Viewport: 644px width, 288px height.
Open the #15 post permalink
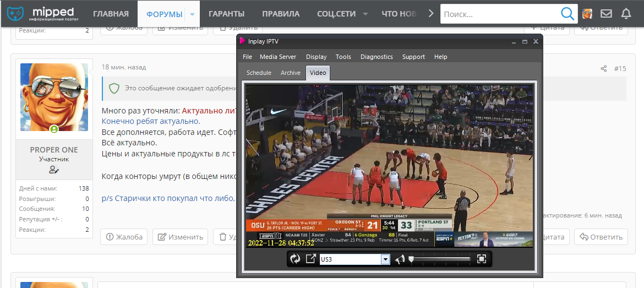click(x=620, y=69)
